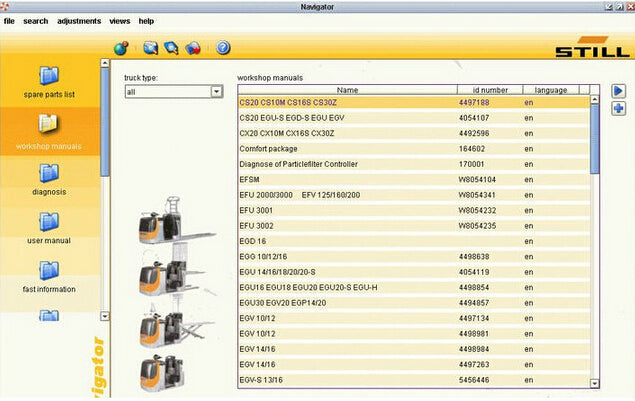Select row CS20 CS10M CS16S CS30Z

pos(414,102)
